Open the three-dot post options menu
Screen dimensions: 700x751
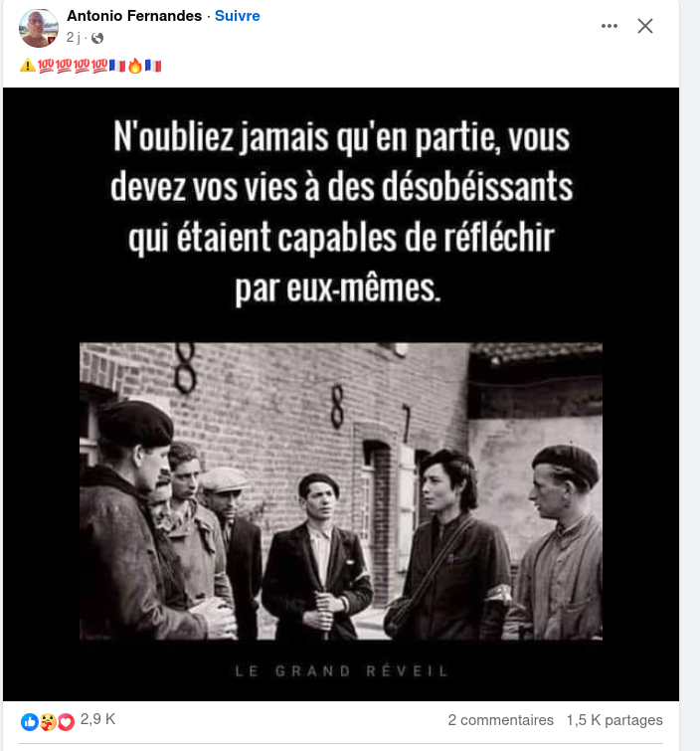tap(610, 26)
